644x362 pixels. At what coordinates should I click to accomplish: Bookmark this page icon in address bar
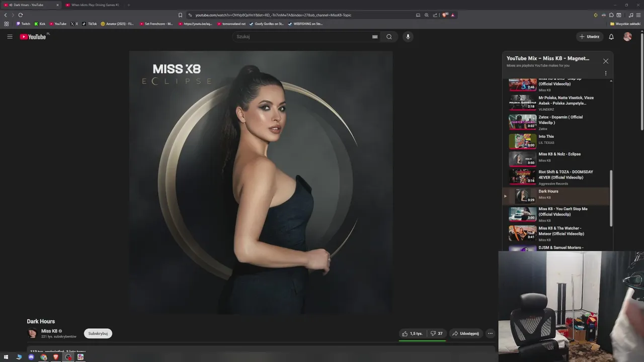pos(180,15)
